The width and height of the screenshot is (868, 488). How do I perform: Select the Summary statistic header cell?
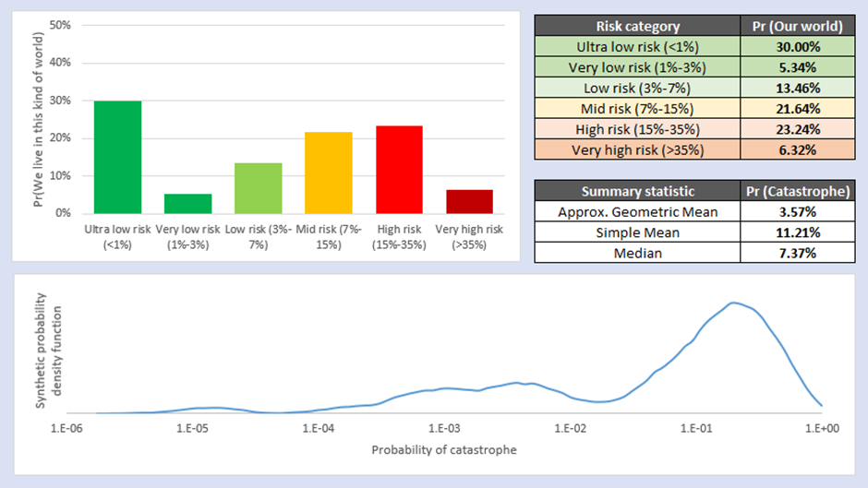[x=638, y=191]
